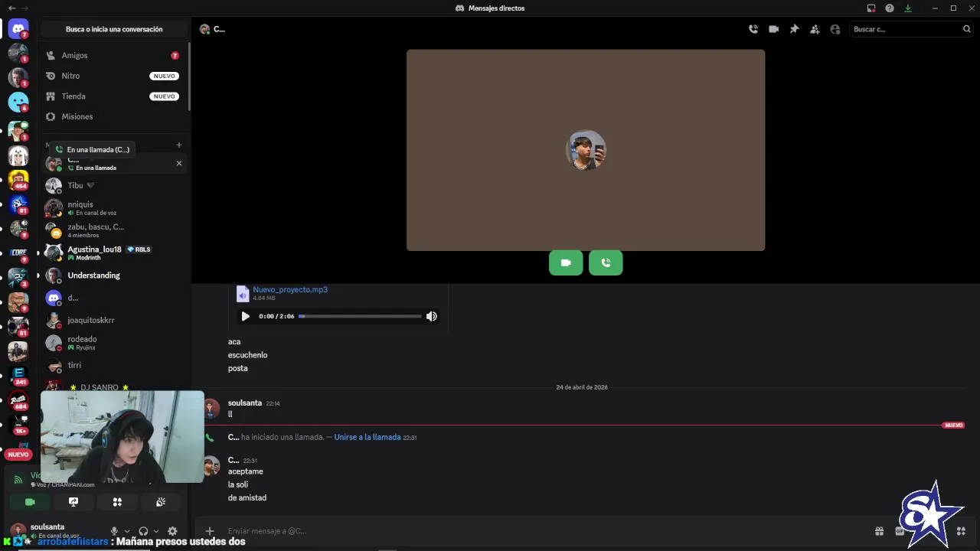Click Unirse a la llamada link

[x=367, y=437]
